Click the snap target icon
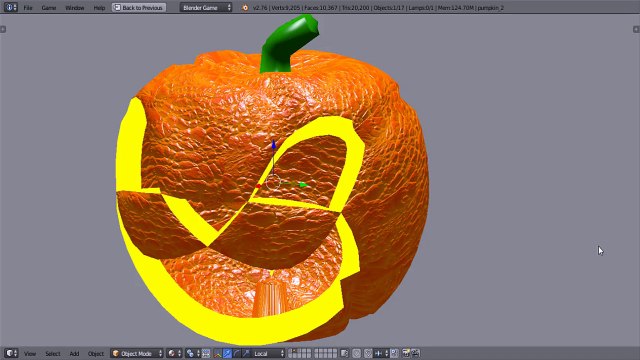640x360 pixels. (394, 353)
